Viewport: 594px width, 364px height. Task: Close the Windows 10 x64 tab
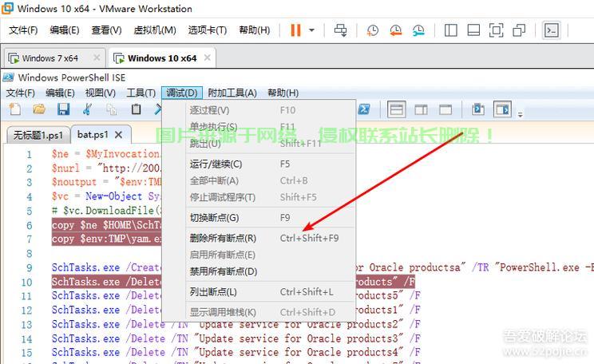pyautogui.click(x=208, y=57)
